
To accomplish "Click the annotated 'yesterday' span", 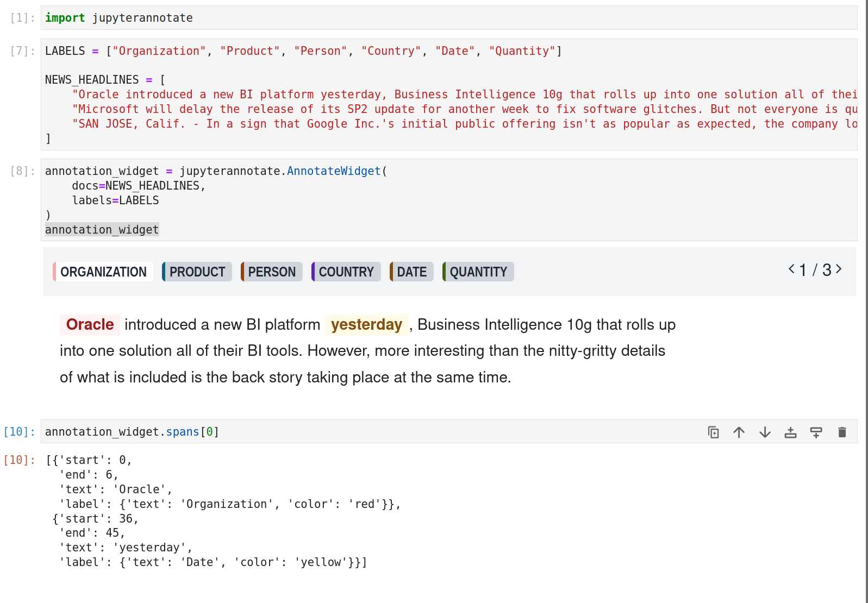I will coord(366,324).
